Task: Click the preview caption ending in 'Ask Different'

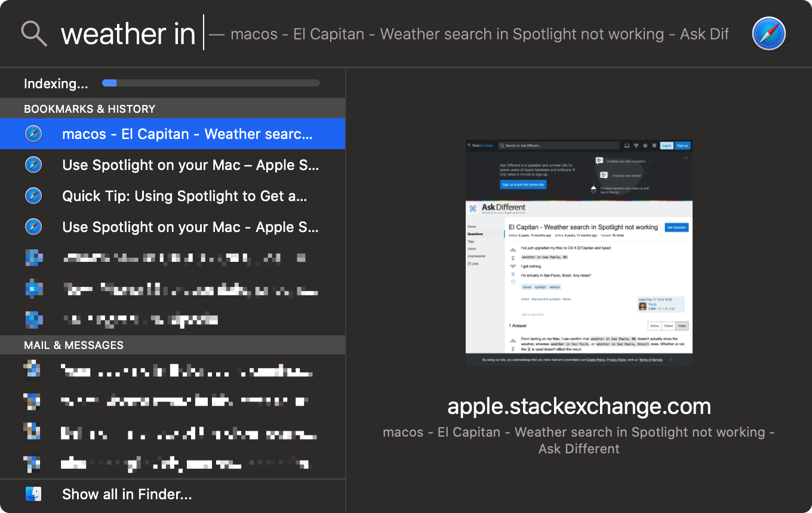Action: click(579, 440)
